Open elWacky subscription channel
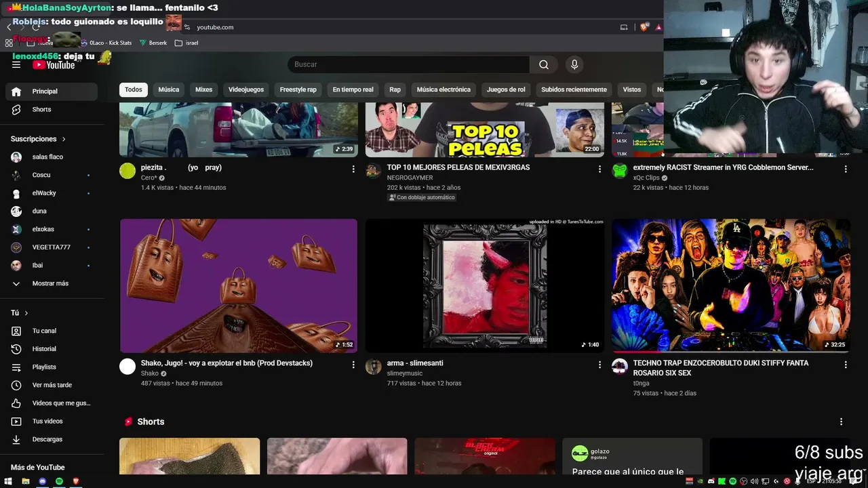868x488 pixels. [x=52, y=193]
